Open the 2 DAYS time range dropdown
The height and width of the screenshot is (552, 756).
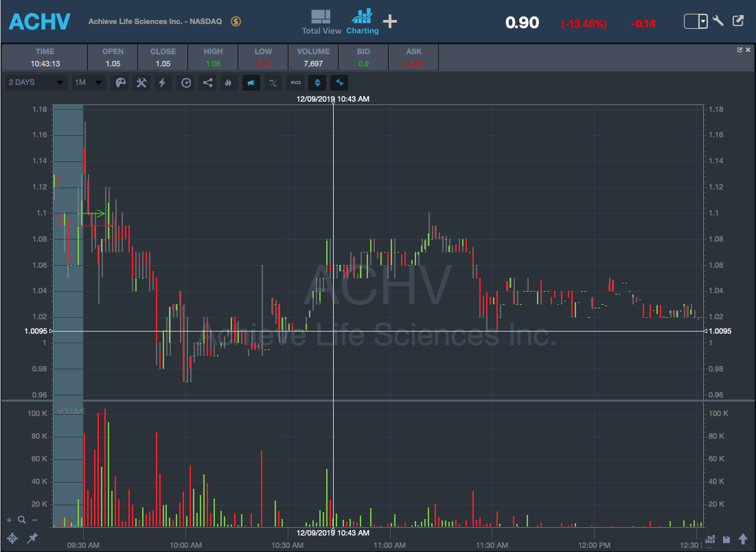click(36, 82)
